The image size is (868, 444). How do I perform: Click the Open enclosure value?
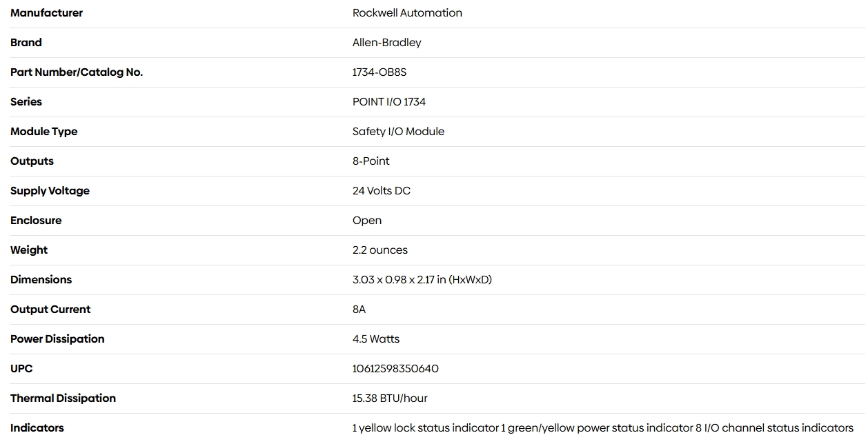pyautogui.click(x=367, y=221)
